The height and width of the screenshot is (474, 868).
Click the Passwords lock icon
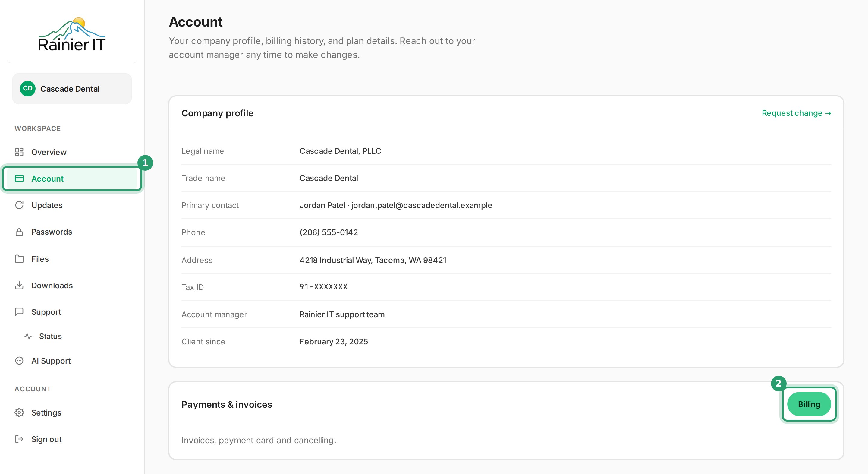coord(19,232)
